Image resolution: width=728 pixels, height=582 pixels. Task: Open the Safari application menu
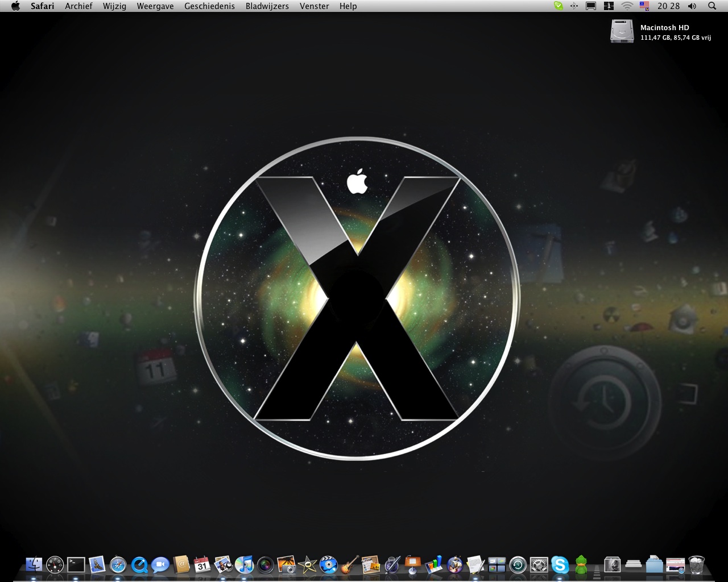click(43, 6)
